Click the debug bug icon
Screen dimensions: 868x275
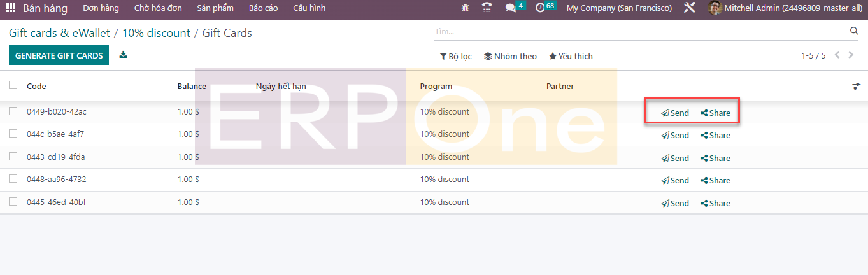coord(465,8)
